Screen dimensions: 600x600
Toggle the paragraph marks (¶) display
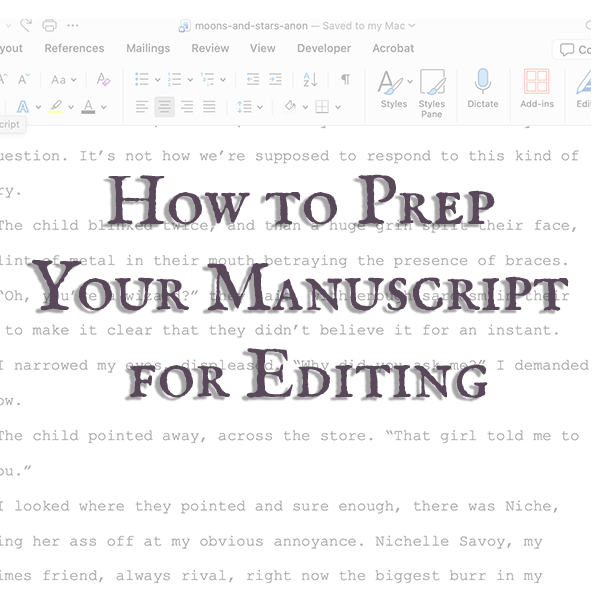(x=346, y=79)
